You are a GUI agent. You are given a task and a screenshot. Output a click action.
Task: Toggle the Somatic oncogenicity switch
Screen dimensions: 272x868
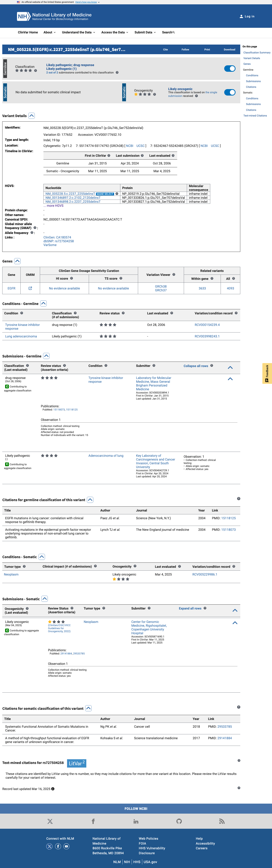[x=230, y=92]
